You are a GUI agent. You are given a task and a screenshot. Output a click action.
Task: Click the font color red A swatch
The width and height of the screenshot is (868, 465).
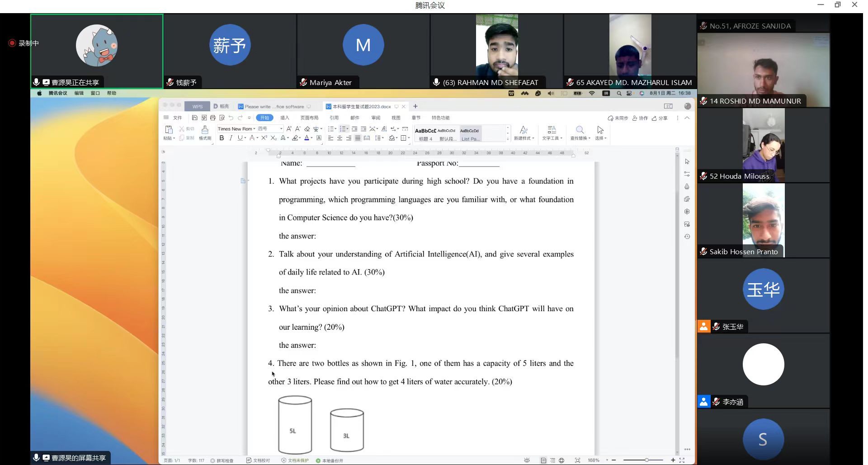point(307,138)
